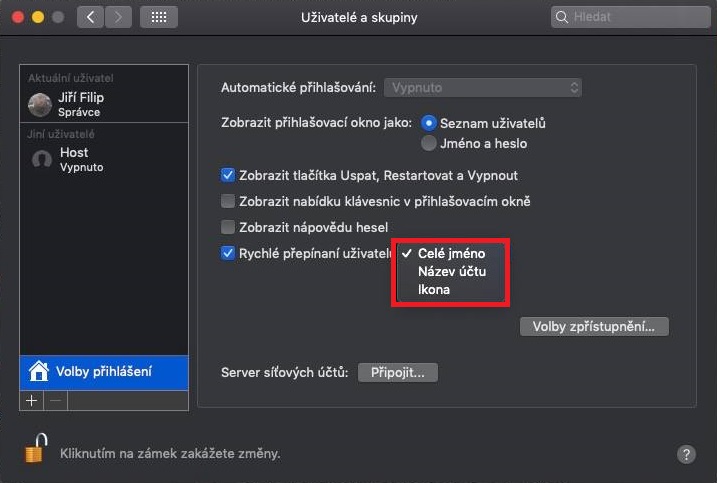The image size is (717, 483).
Task: Open the Automatické přihlašování dropdown
Action: coord(484,88)
